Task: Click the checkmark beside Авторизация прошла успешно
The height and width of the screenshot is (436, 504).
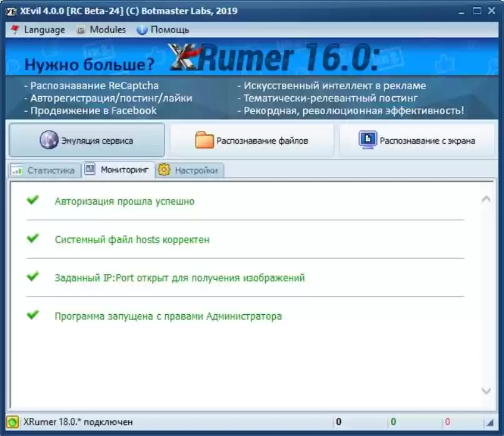Action: (x=33, y=200)
